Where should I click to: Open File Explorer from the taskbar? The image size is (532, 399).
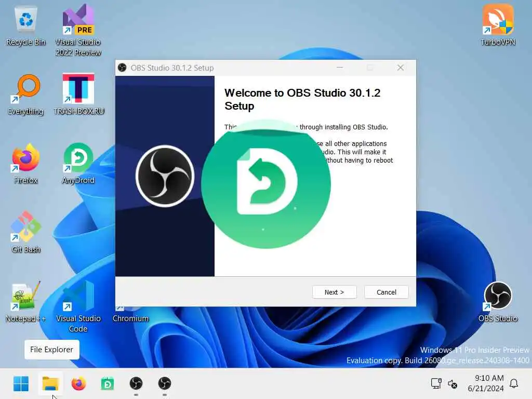[x=50, y=384]
